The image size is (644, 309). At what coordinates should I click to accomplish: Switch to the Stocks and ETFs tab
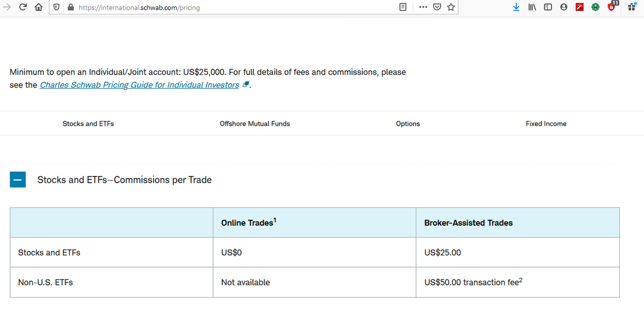pos(88,124)
